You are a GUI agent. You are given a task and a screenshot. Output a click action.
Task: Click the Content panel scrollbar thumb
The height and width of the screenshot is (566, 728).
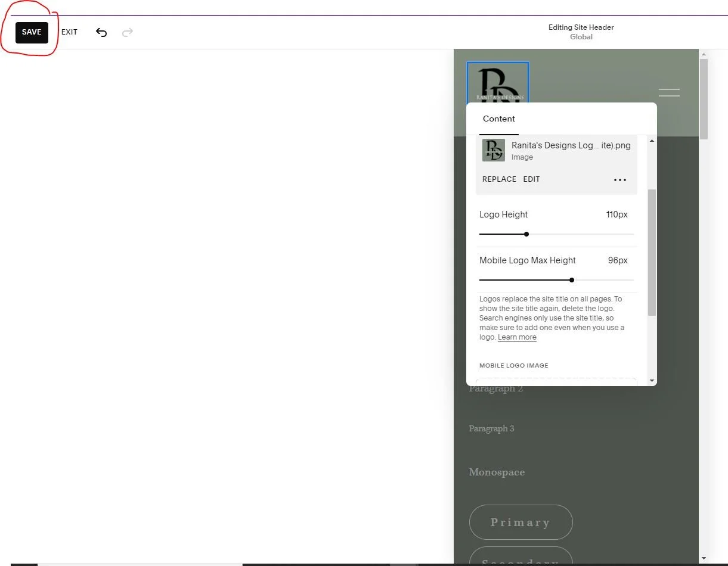coord(652,253)
